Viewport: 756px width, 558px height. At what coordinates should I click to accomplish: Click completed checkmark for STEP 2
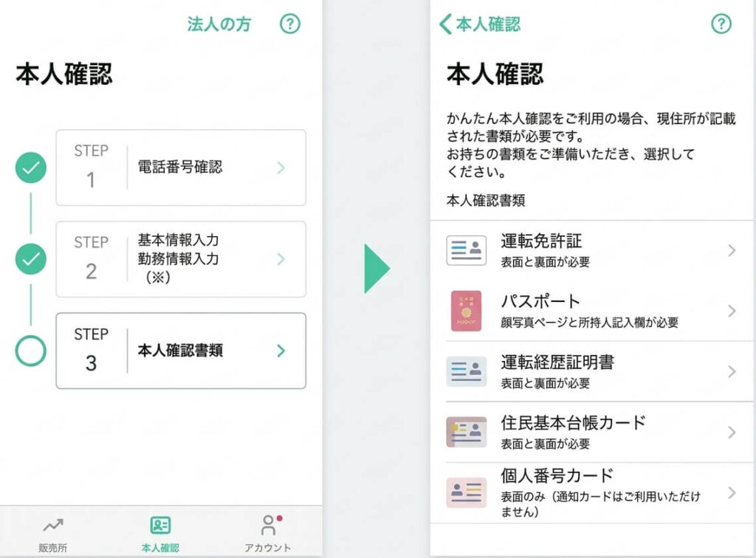coord(31,259)
